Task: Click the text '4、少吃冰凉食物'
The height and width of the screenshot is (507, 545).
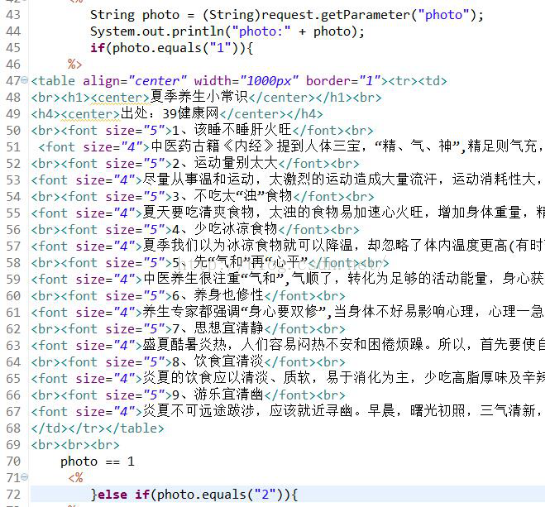Action: 225,229
